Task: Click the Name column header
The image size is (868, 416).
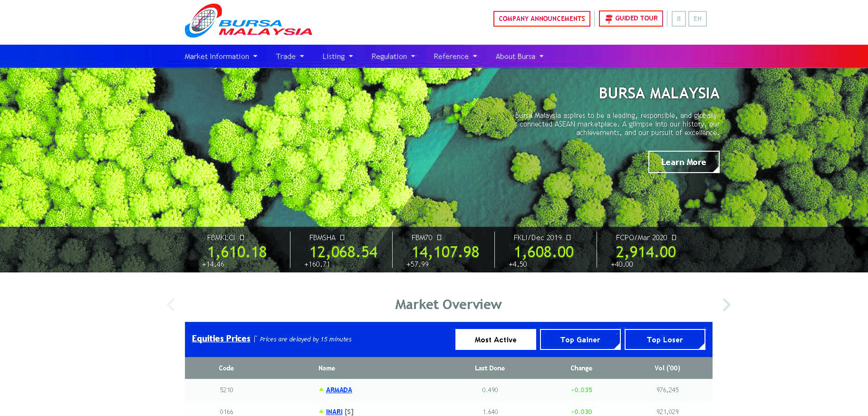Action: [x=327, y=368]
